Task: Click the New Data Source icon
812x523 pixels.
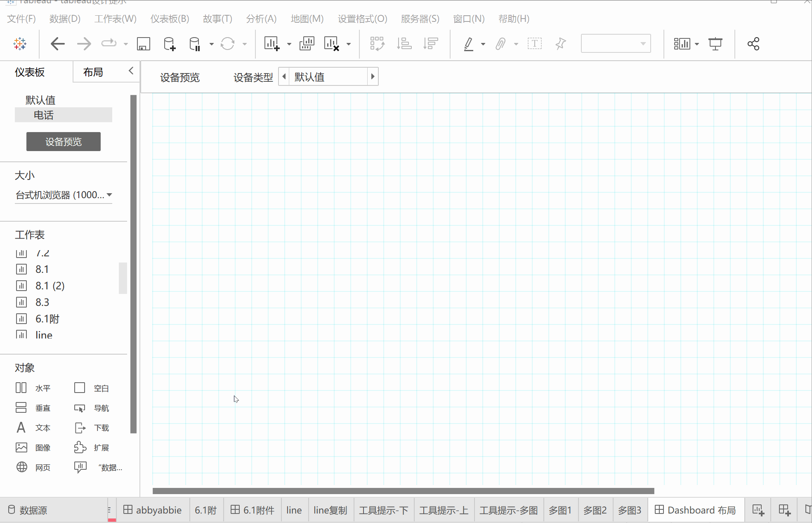Action: point(169,44)
